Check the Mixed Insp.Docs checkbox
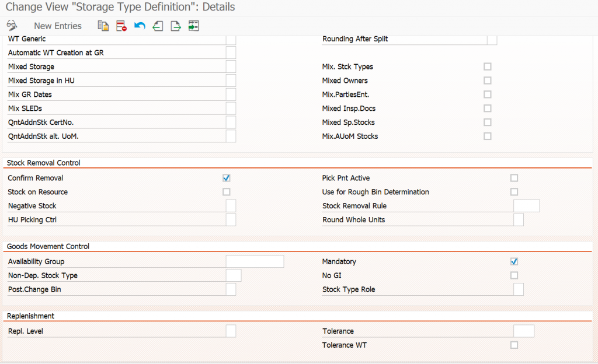 click(488, 108)
